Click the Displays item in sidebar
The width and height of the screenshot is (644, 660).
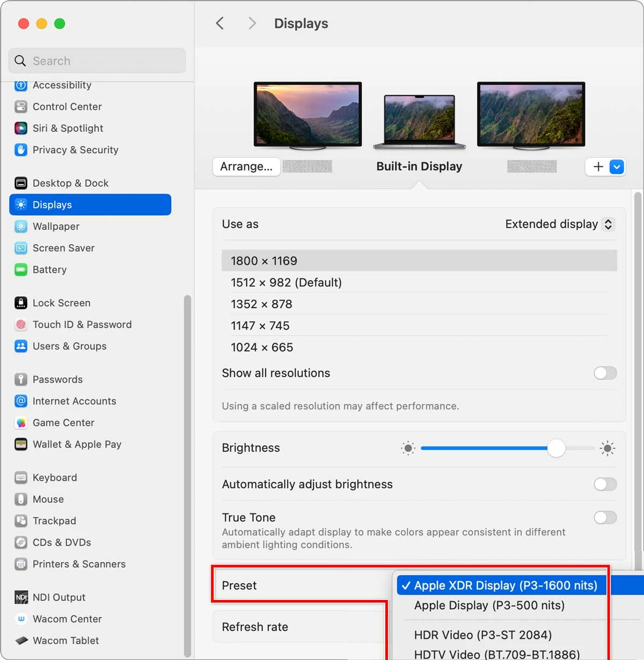90,204
